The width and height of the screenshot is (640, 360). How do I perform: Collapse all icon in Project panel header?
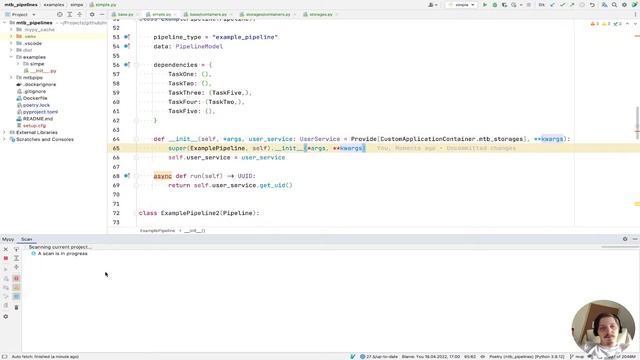point(80,14)
